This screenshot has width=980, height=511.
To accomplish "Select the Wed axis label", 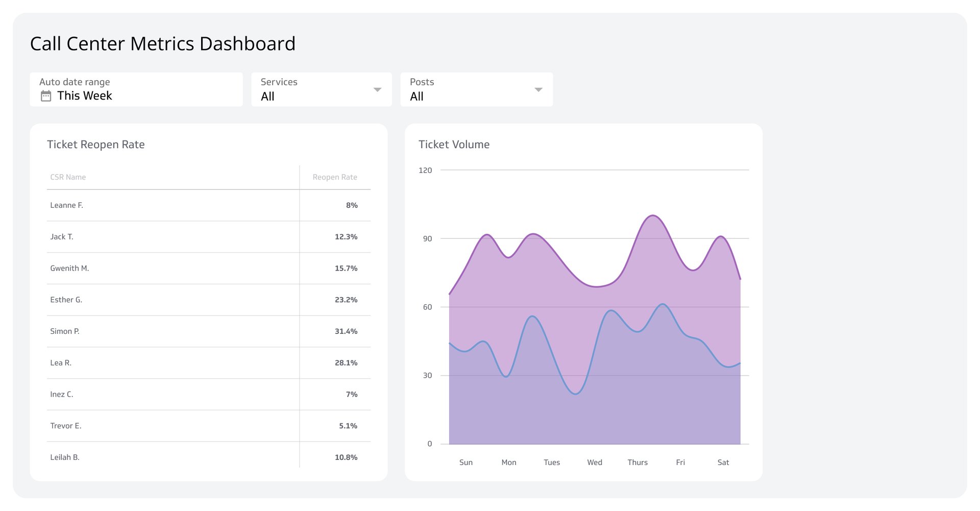I will pyautogui.click(x=594, y=462).
